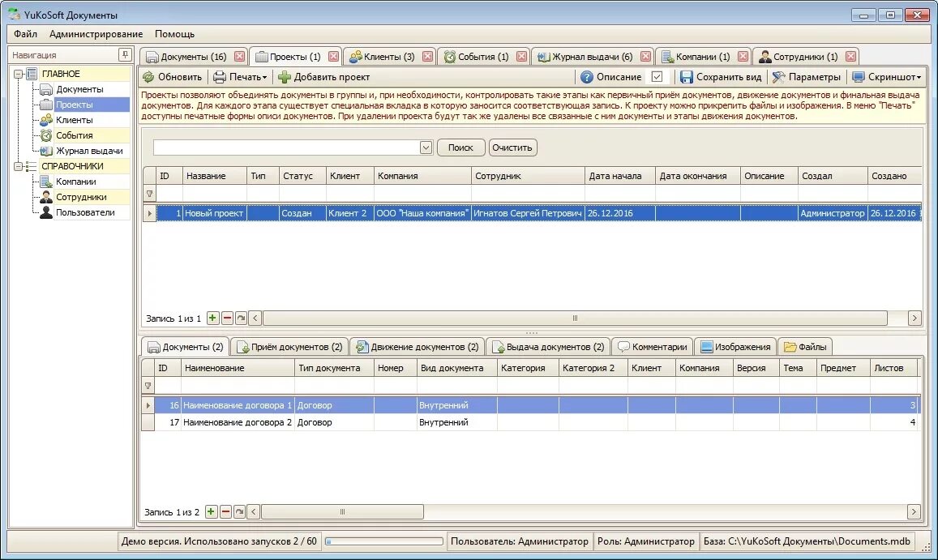Close the Журнал выдачи (6) tab
Image resolution: width=938 pixels, height=560 pixels.
point(645,56)
